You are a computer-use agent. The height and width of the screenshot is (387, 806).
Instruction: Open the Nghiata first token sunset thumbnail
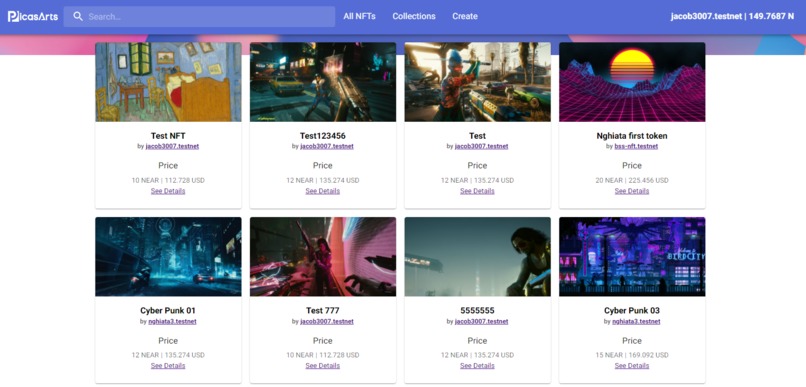[632, 82]
